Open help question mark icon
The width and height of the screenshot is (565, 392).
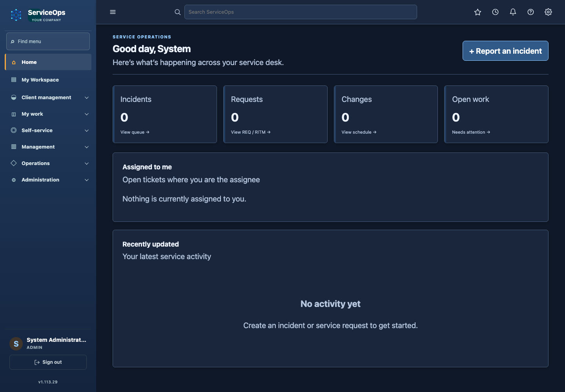[x=530, y=12]
